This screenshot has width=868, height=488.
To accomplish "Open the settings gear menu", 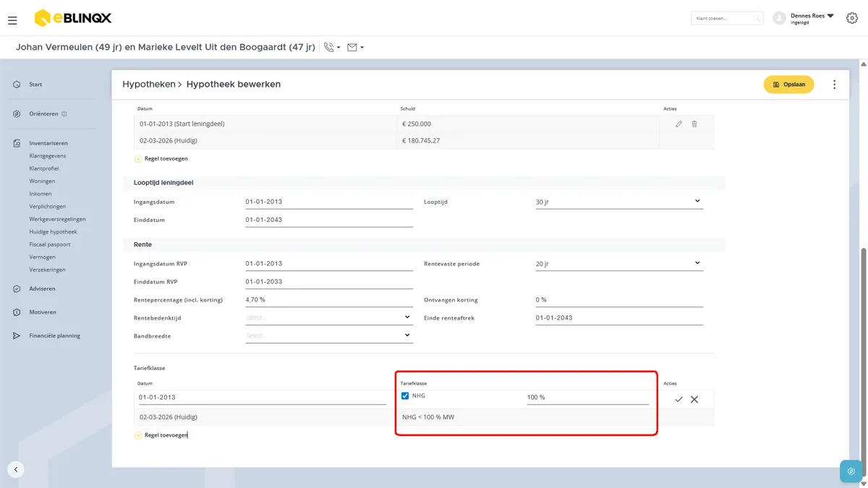I will [852, 18].
